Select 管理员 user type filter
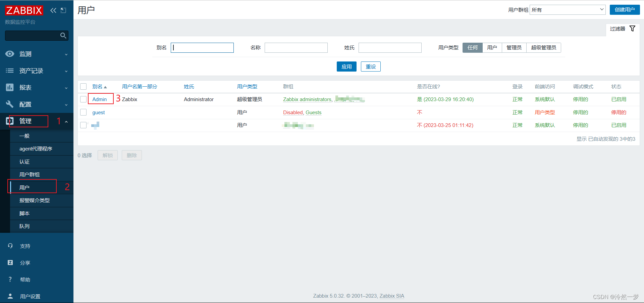644x303 pixels. pos(514,48)
